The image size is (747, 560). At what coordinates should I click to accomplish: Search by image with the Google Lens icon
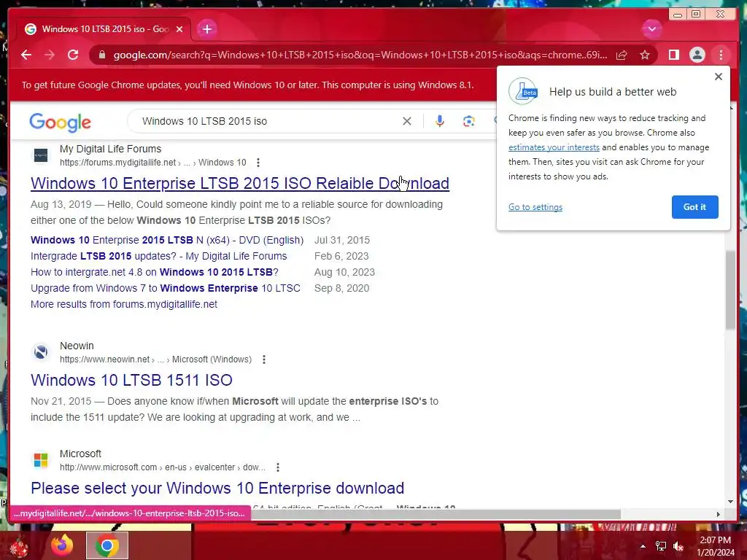(469, 121)
